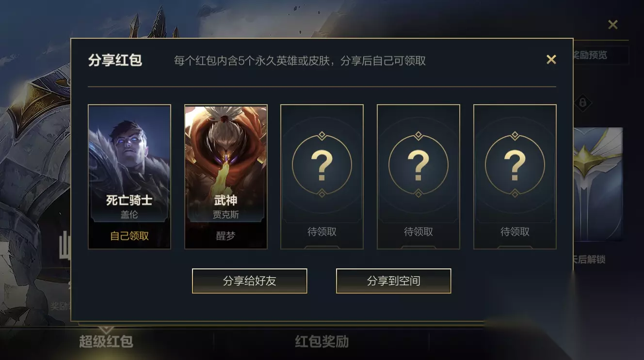Close the background event page with the dimmed top-right X
This screenshot has height=360, width=644.
click(613, 25)
